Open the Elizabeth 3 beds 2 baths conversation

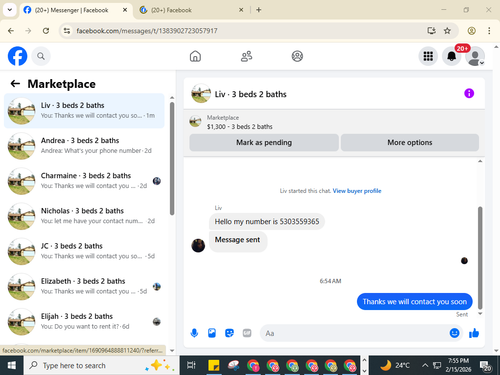(x=84, y=286)
